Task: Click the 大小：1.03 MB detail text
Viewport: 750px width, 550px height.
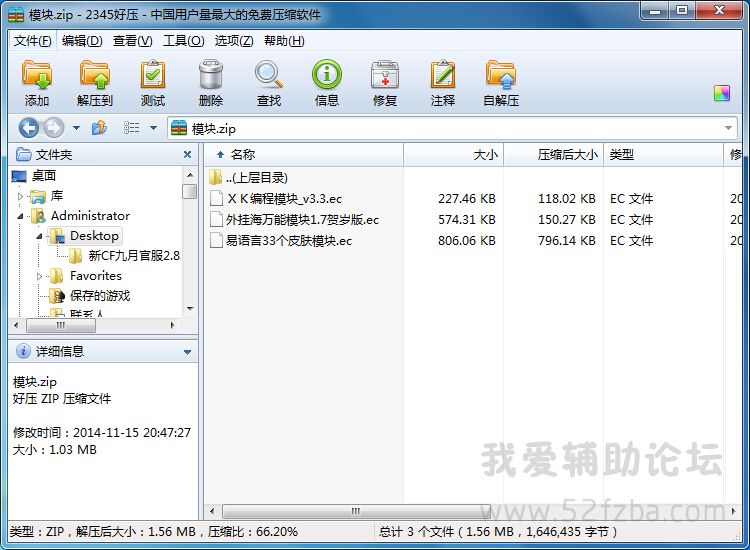Action: 55,450
